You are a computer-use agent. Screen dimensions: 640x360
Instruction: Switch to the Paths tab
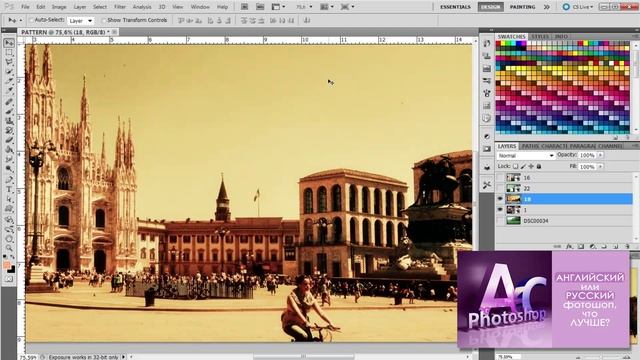point(530,146)
